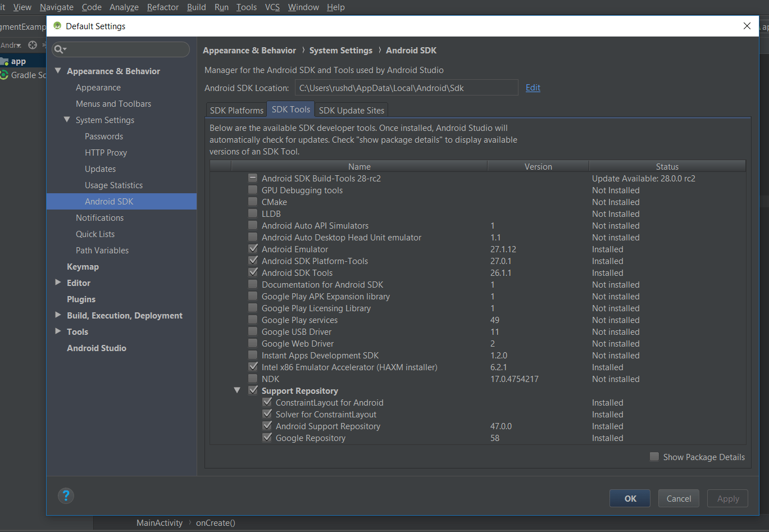
Task: Collapse the Support Repository tree node
Action: (236, 389)
